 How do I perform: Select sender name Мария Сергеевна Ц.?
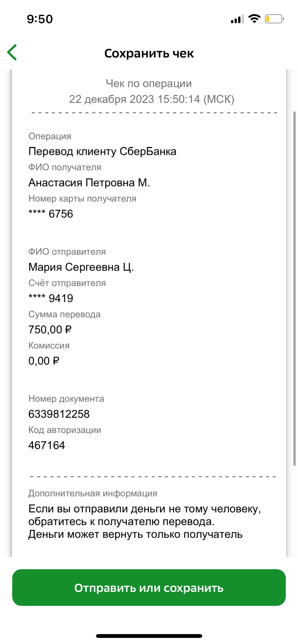pos(81,267)
